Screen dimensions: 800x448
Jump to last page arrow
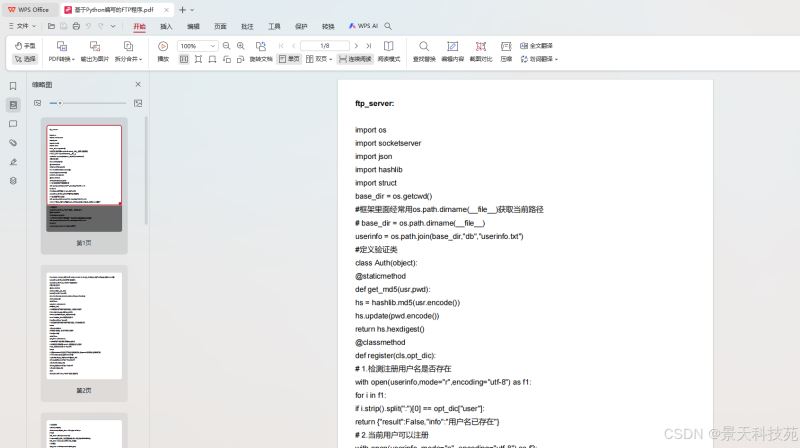pyautogui.click(x=368, y=46)
